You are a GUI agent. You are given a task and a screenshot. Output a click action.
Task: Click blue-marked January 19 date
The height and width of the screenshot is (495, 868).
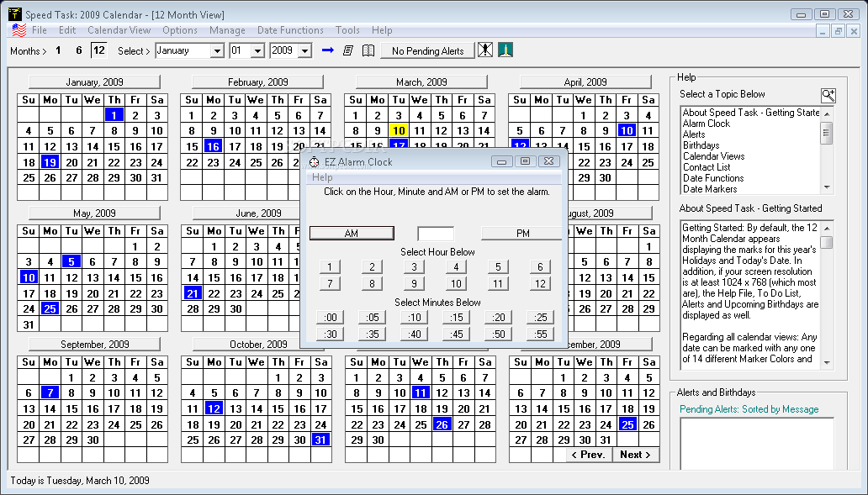[50, 162]
